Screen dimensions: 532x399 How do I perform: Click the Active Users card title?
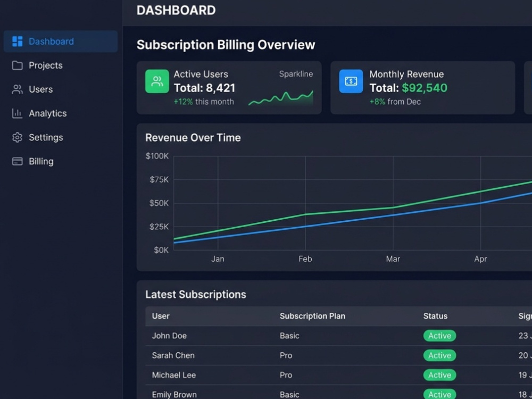(x=201, y=74)
